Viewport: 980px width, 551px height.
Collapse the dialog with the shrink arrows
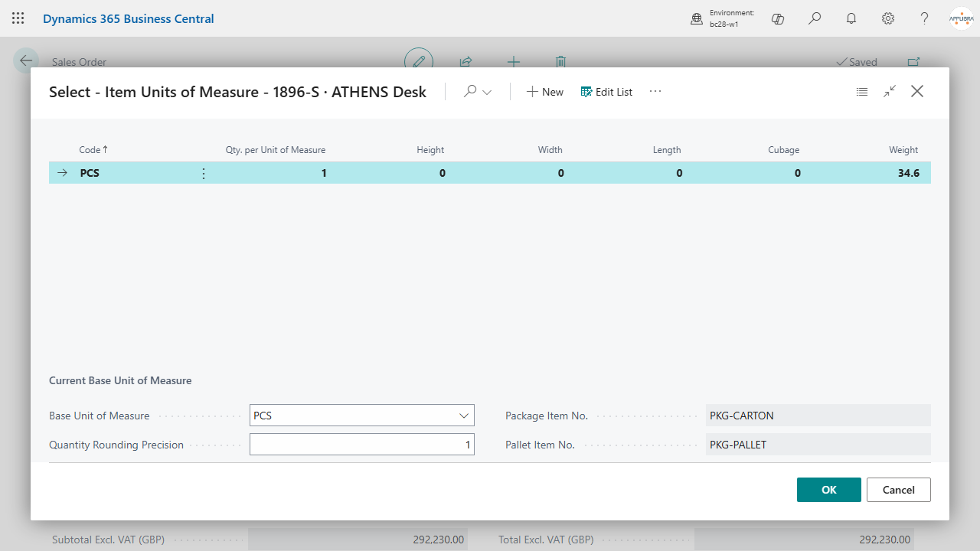(x=890, y=92)
